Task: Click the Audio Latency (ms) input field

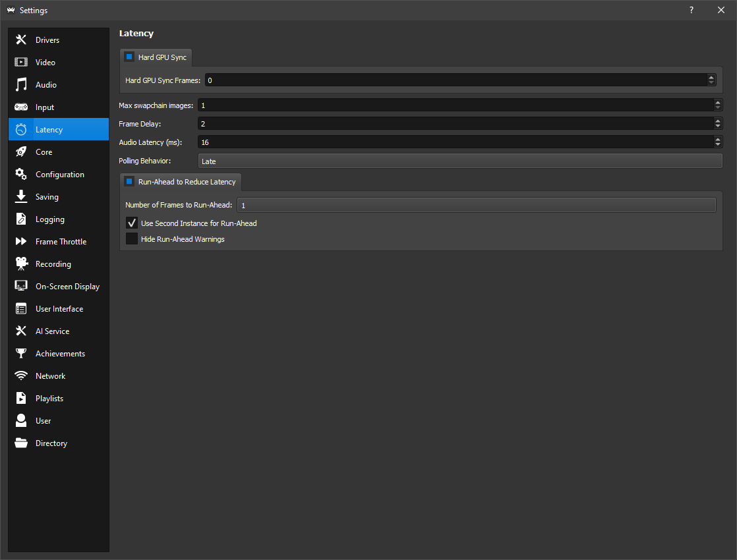Action: [x=455, y=142]
